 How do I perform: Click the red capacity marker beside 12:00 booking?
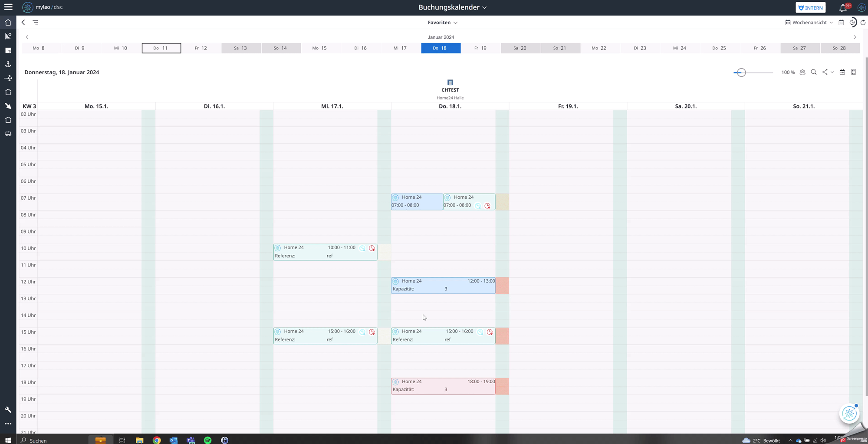point(502,286)
